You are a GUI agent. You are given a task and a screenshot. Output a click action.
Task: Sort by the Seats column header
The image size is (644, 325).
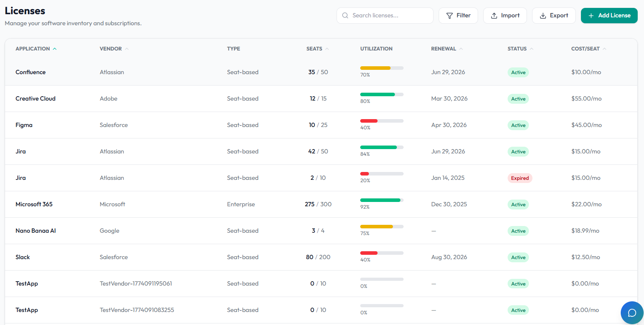317,49
